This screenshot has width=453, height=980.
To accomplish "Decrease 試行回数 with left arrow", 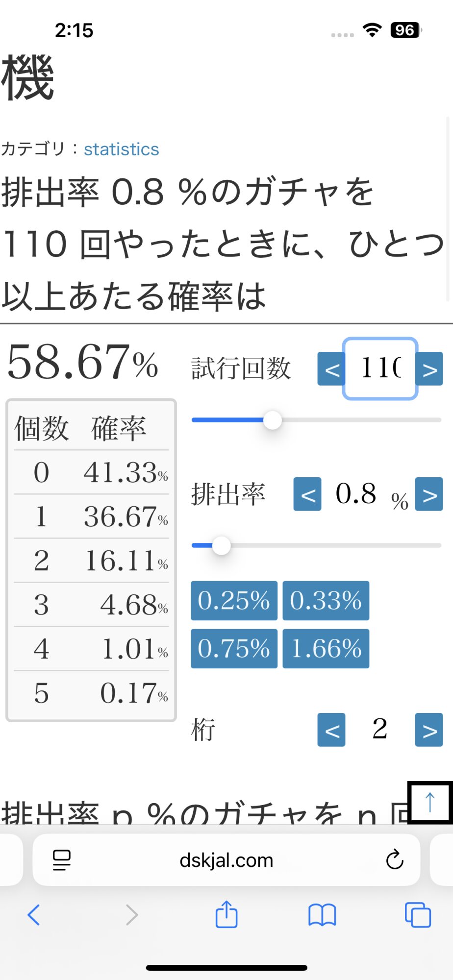I will click(x=331, y=369).
